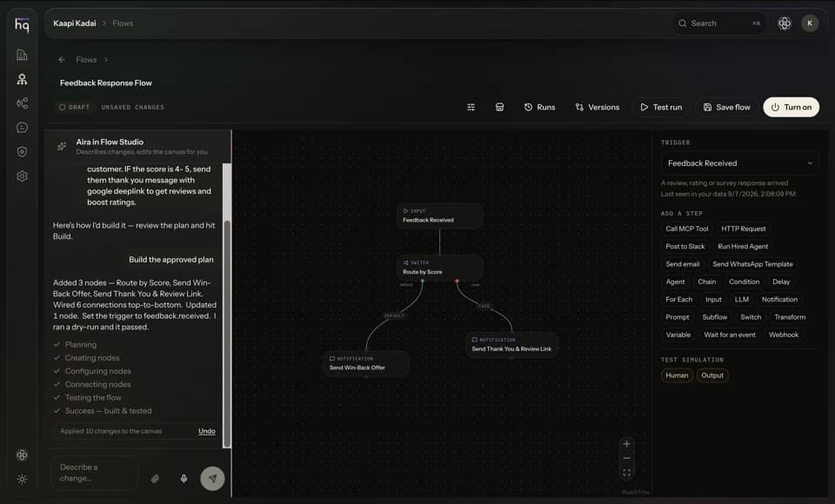This screenshot has width=835, height=504.
Task: Turn on the flow
Action: coord(792,107)
